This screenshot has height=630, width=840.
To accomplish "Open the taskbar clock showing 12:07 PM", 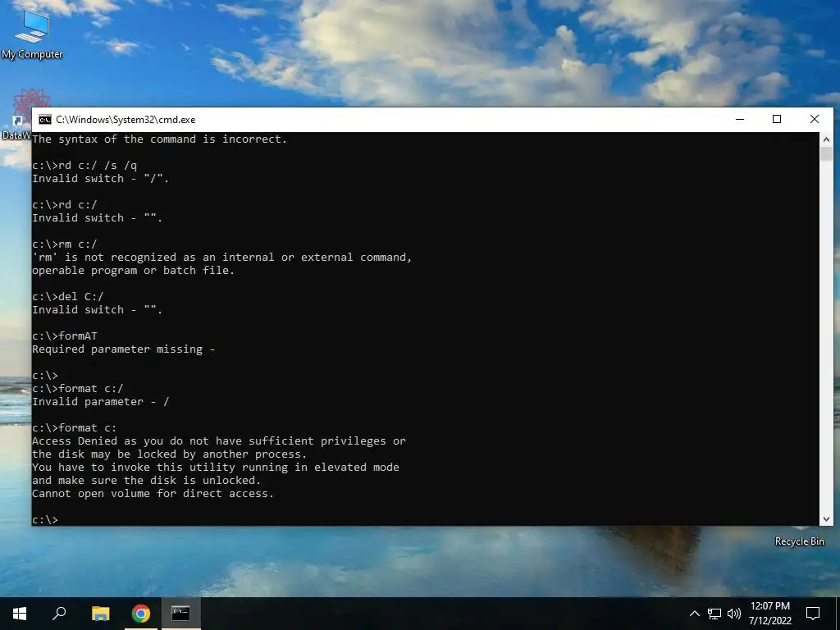I will [769, 614].
